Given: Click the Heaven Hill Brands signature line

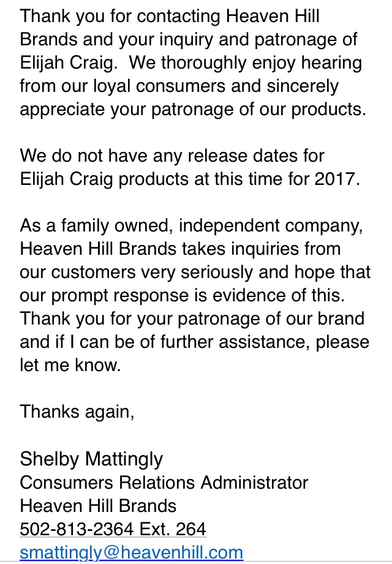Looking at the screenshot, I should point(98,506).
